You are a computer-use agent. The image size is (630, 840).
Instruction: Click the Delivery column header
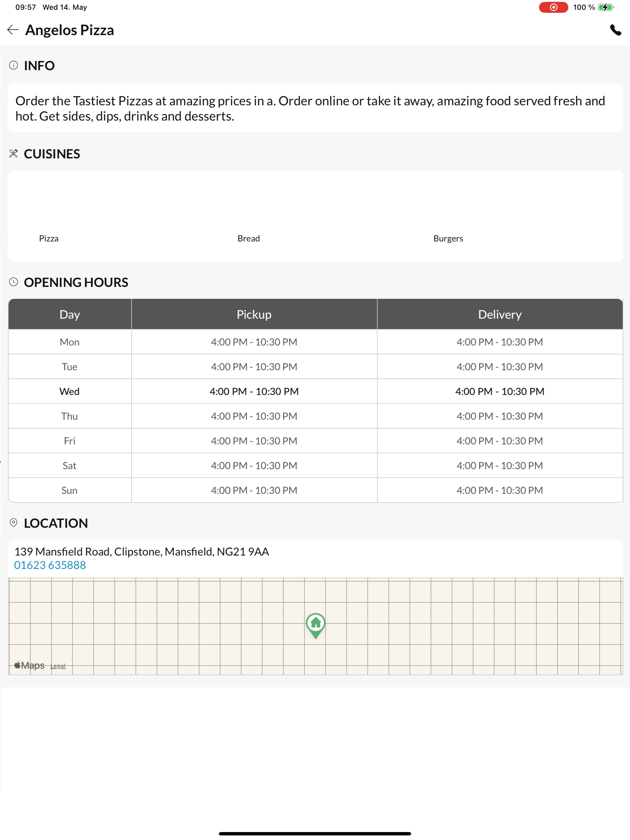click(500, 314)
